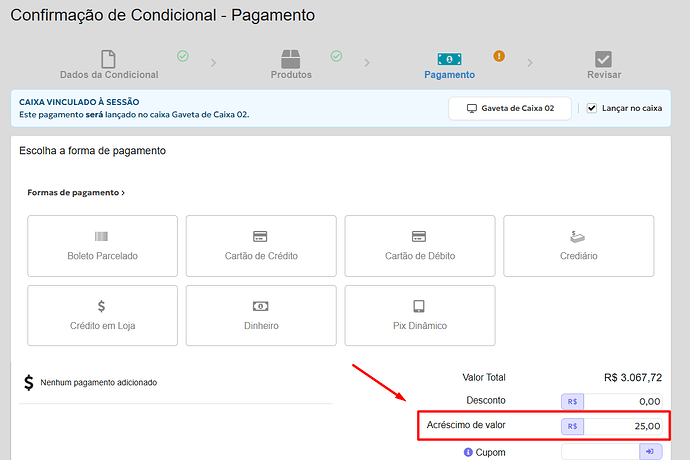Choose Pix Dinâmico payment method
The image size is (690, 460).
point(420,315)
